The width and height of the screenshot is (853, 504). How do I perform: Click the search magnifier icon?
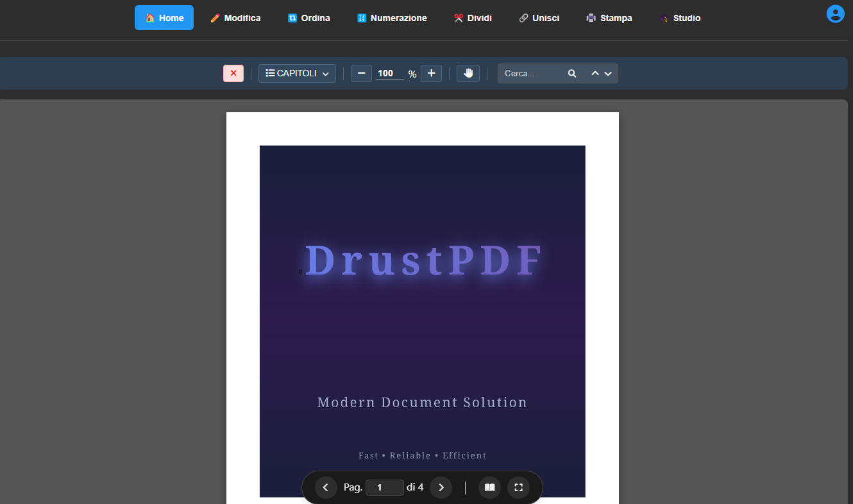click(x=572, y=73)
